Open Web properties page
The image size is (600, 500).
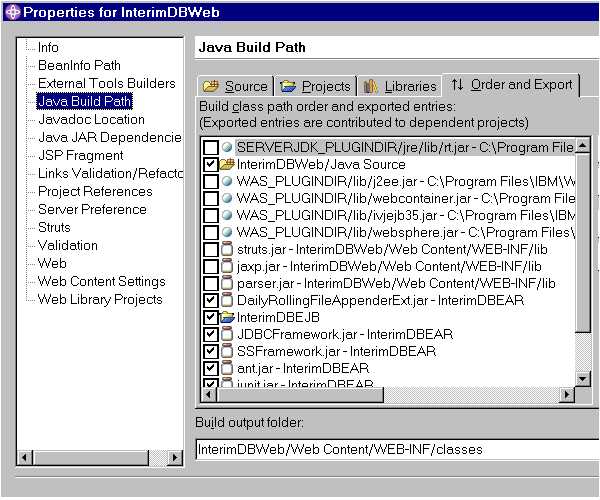(x=52, y=263)
